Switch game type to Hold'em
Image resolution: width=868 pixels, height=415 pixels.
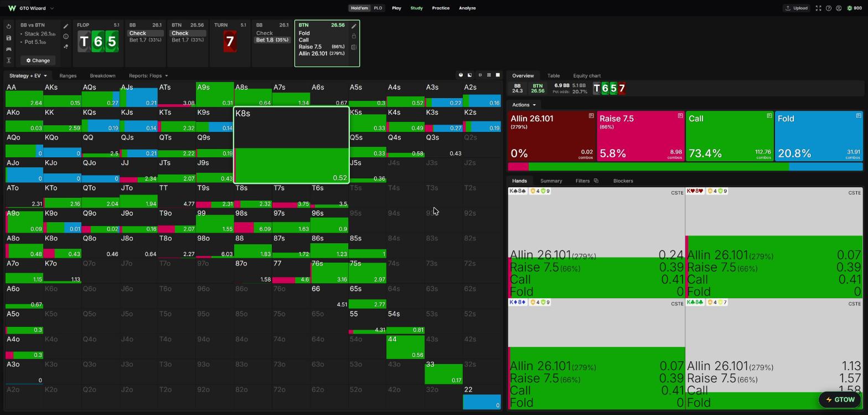359,8
